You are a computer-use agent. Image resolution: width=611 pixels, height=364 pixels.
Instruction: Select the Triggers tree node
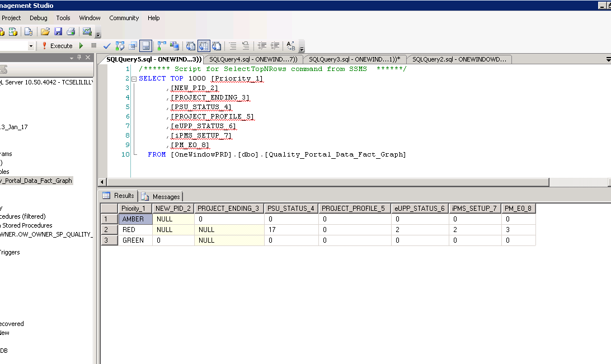[x=10, y=252]
